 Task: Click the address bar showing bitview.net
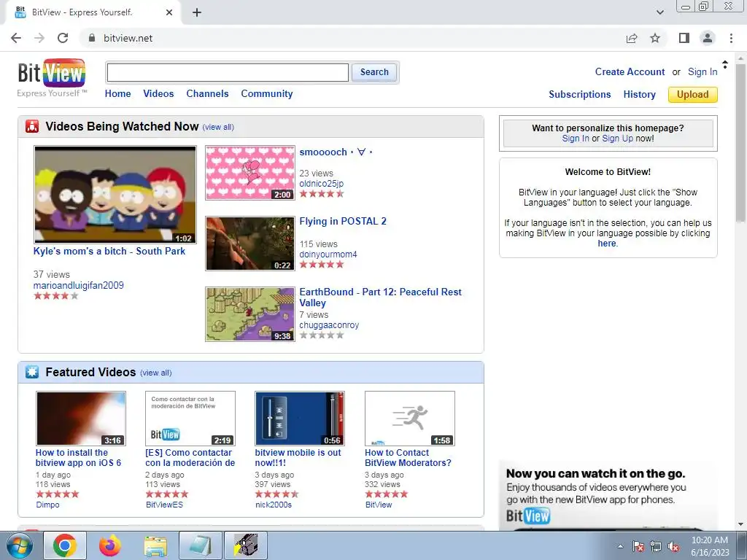pyautogui.click(x=352, y=38)
